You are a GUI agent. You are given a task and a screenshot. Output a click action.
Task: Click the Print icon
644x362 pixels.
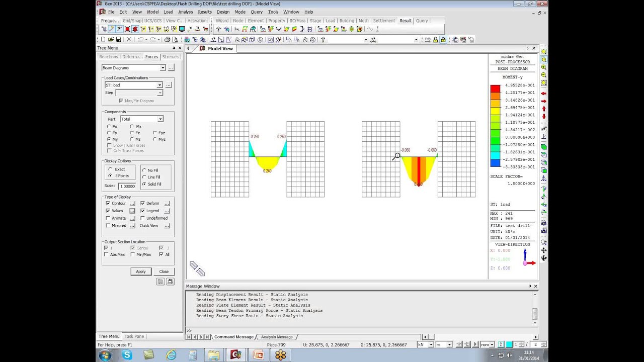(x=167, y=39)
